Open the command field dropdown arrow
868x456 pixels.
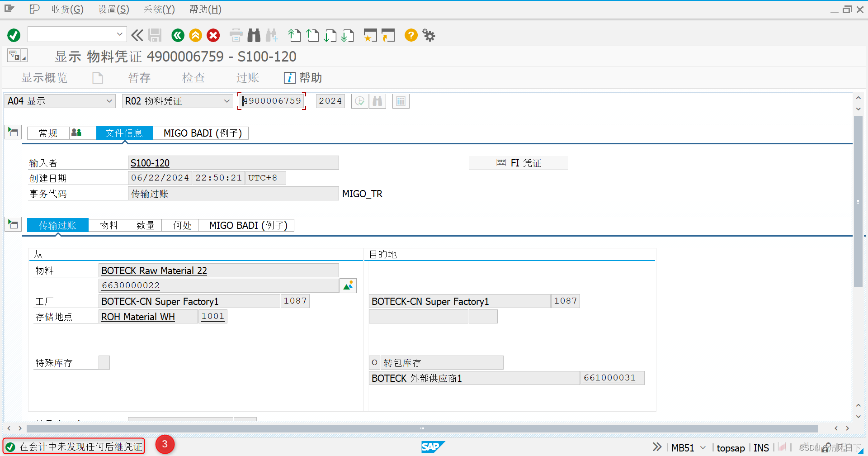coord(119,34)
